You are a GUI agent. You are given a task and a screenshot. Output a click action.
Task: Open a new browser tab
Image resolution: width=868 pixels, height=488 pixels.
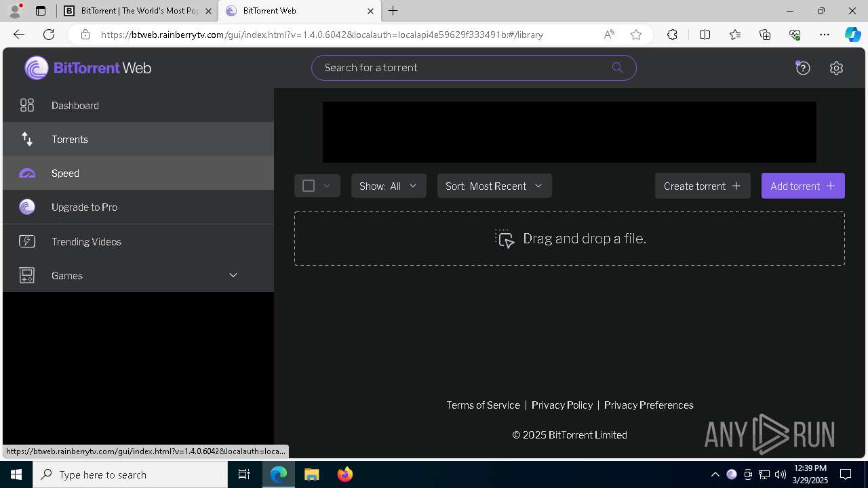coord(393,11)
